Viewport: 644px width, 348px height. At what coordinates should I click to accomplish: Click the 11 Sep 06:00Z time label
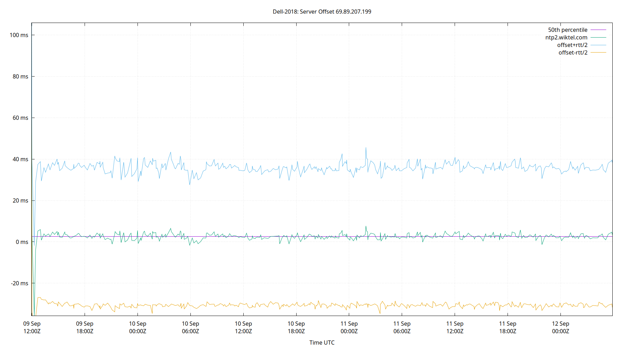point(402,327)
